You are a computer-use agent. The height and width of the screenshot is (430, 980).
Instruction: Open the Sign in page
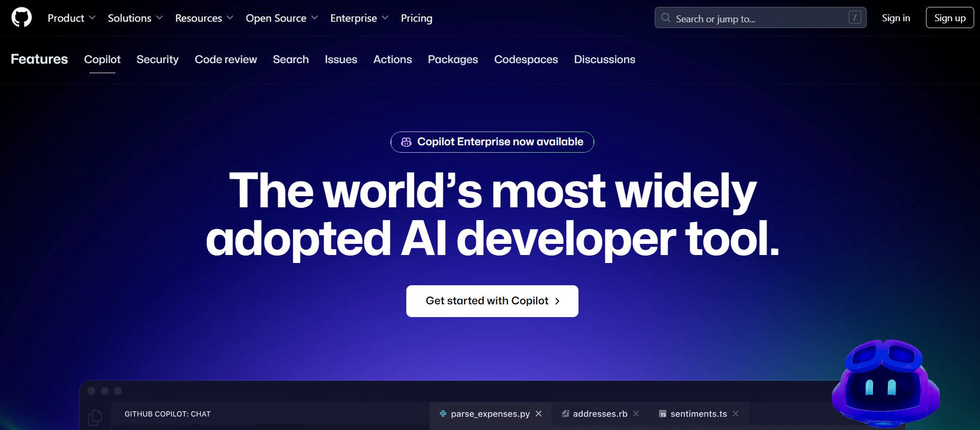pyautogui.click(x=896, y=18)
